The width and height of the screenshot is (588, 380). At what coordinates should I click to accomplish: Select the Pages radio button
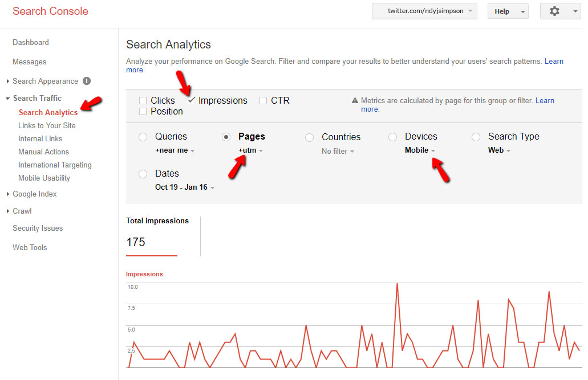[226, 137]
